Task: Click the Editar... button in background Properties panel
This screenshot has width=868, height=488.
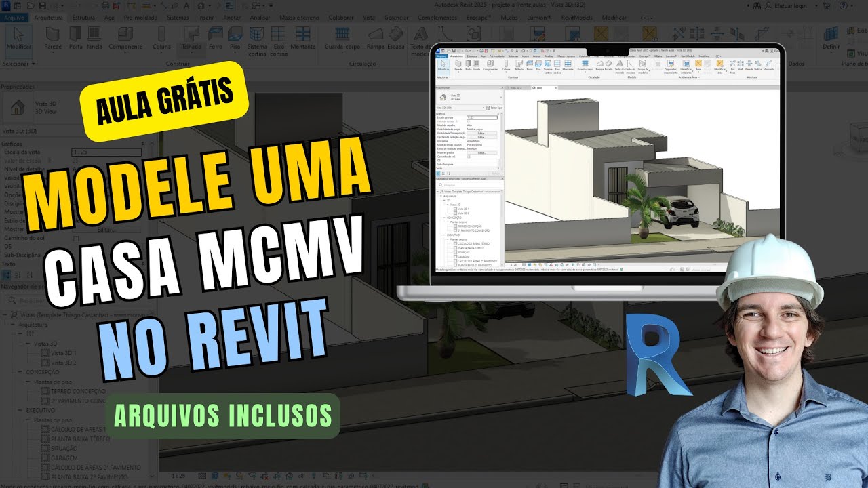Action: [x=107, y=230]
